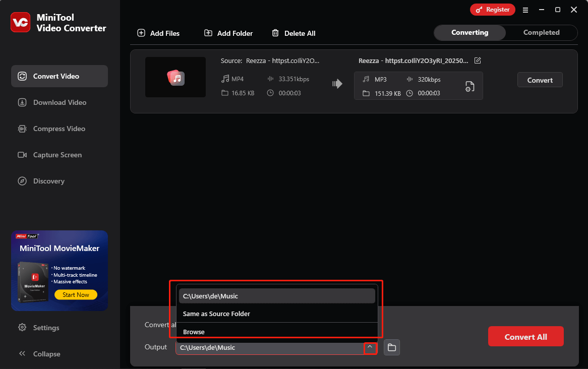Viewport: 588px width, 369px height.
Task: Click the source MP4 format label
Action: [x=238, y=79]
